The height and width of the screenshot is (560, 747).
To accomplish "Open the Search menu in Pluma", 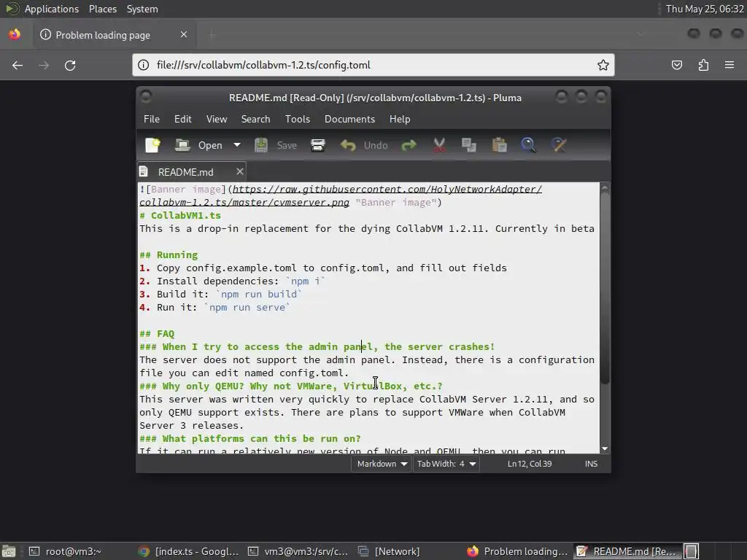I will [x=255, y=119].
